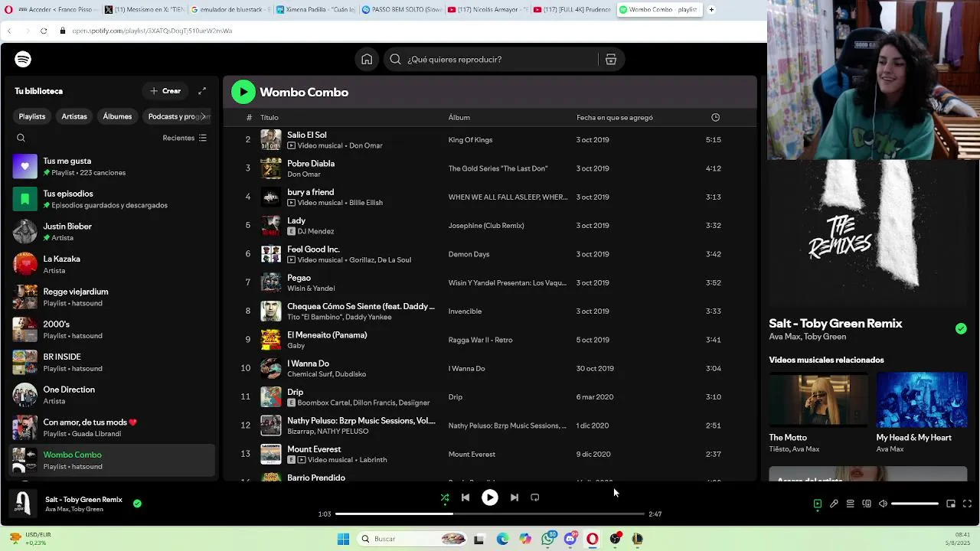Open the play queue icon

coord(850,504)
